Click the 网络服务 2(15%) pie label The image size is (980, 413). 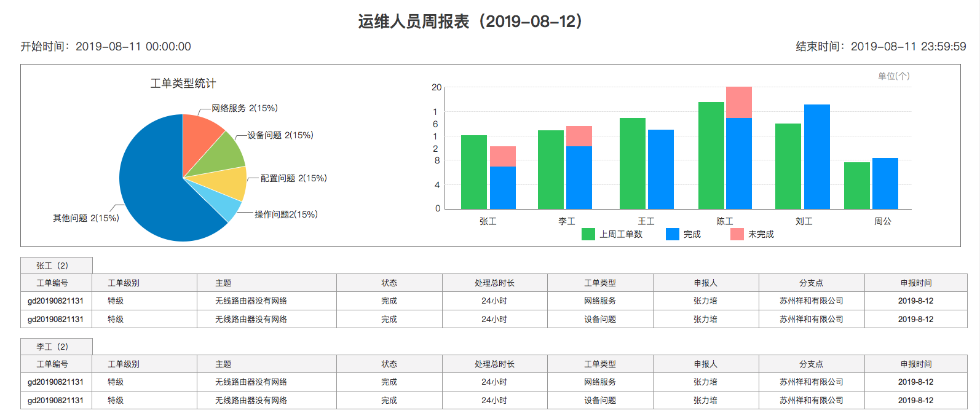click(x=245, y=108)
